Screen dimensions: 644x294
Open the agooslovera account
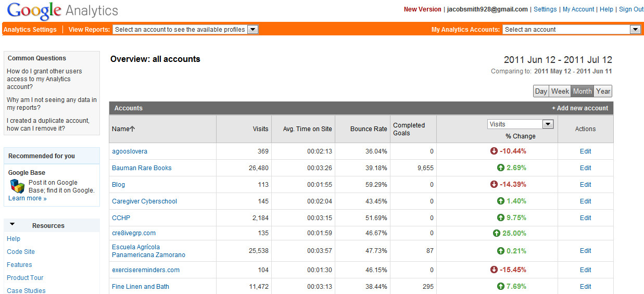[x=130, y=151]
